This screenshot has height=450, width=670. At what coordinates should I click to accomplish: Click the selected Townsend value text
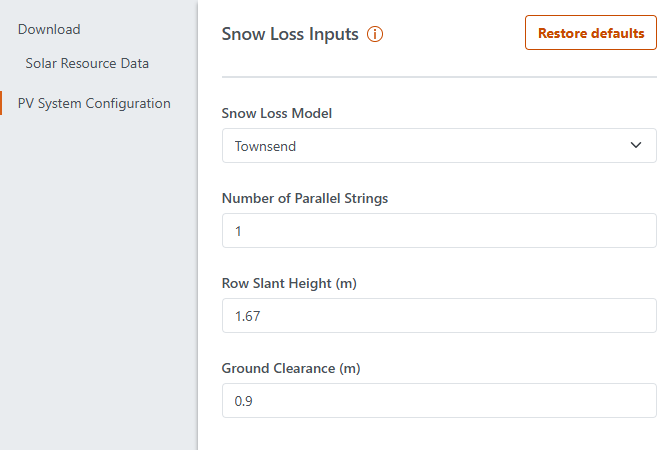click(265, 146)
